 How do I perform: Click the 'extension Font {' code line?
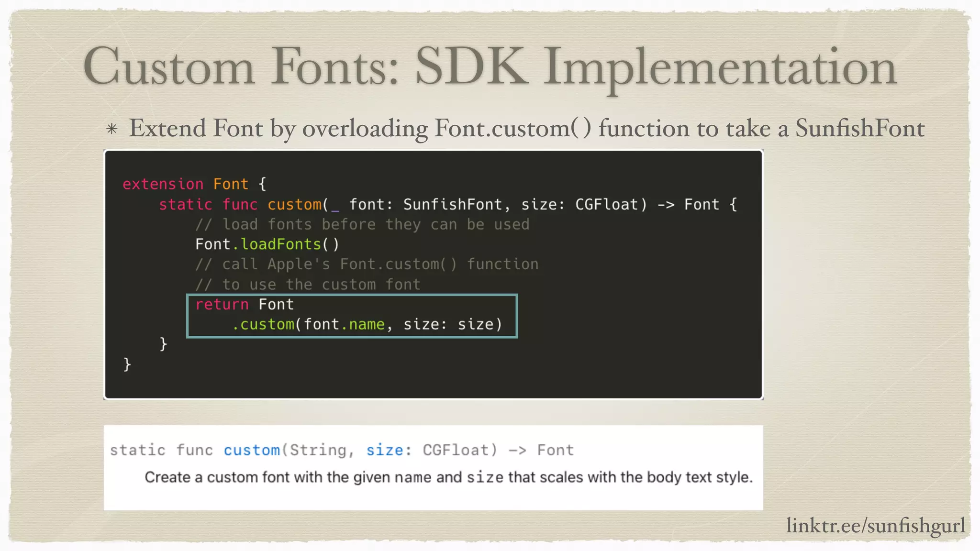(194, 184)
